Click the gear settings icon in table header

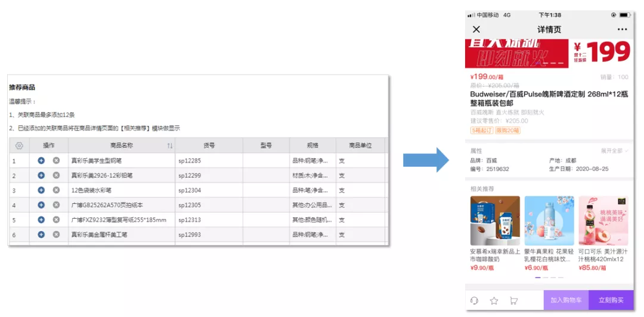click(19, 145)
